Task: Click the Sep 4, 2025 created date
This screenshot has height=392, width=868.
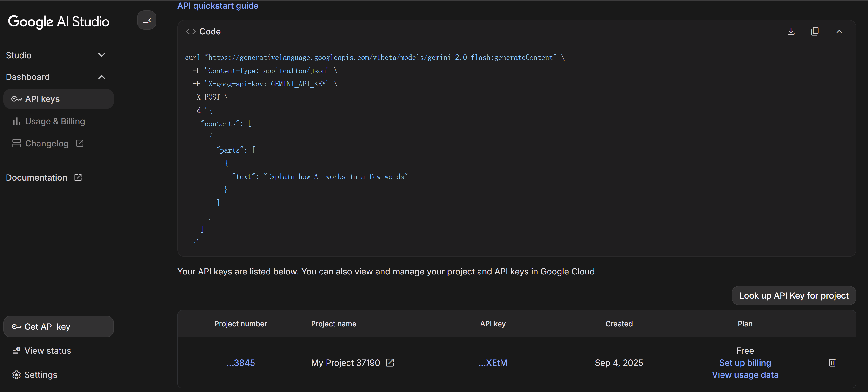Action: (619, 363)
